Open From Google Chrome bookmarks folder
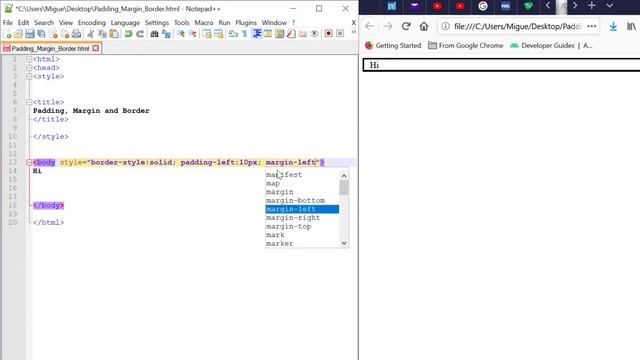 pos(465,46)
